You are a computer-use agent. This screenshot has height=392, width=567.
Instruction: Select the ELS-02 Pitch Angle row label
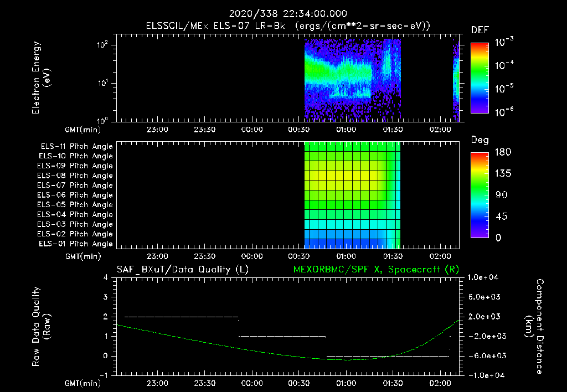point(75,234)
